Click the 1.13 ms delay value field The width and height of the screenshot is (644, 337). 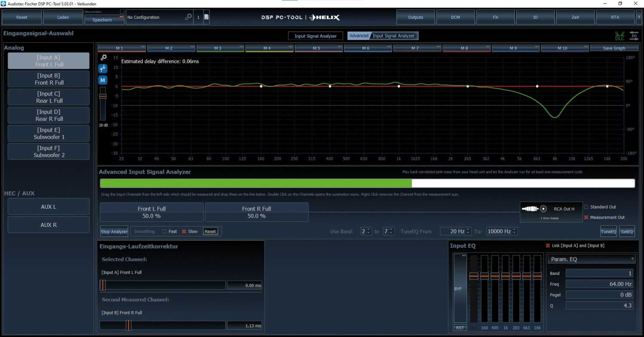[244, 325]
